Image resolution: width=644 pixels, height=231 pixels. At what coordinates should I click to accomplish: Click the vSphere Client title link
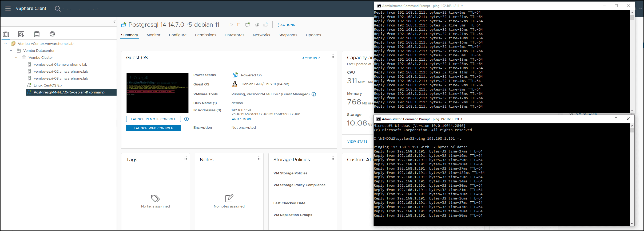(31, 9)
